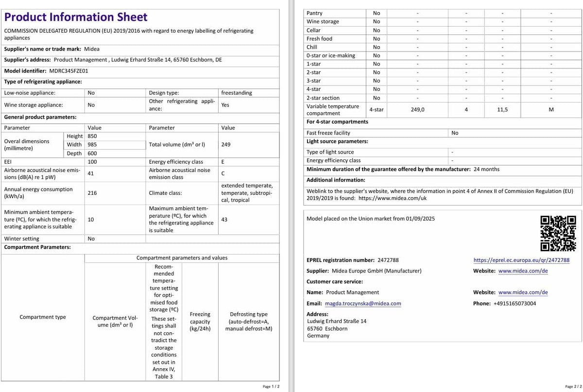Select the Product Information Sheet title
This screenshot has width=583, height=392.
76,17
